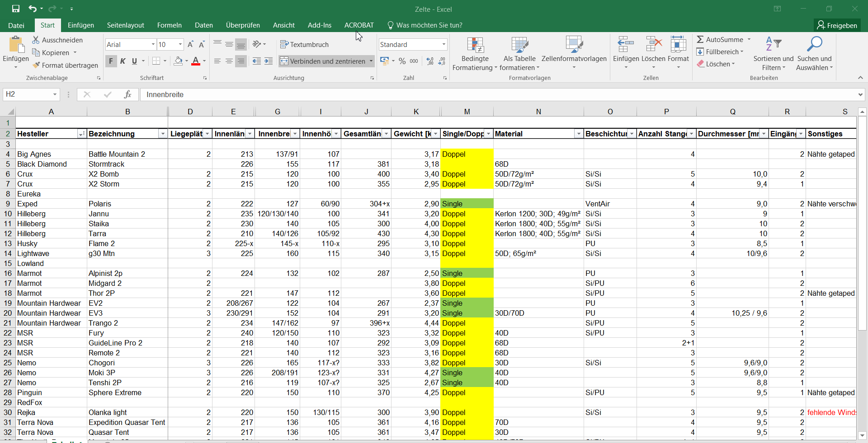Open the number format dropdown Standard
The image size is (868, 443).
tap(444, 44)
